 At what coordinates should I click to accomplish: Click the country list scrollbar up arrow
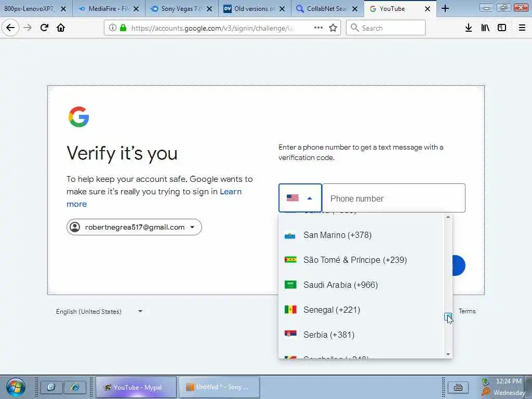(448, 217)
